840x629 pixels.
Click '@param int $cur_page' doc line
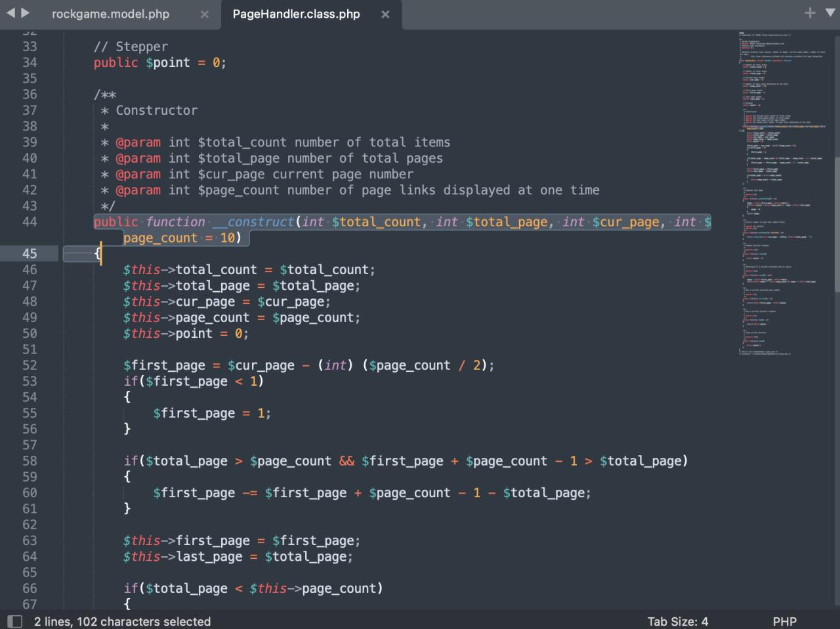(257, 174)
